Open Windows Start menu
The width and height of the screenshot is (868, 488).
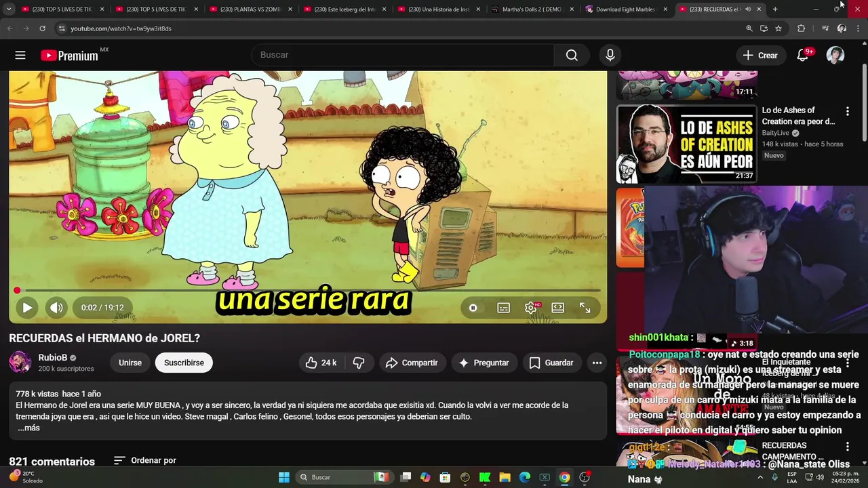(x=284, y=477)
